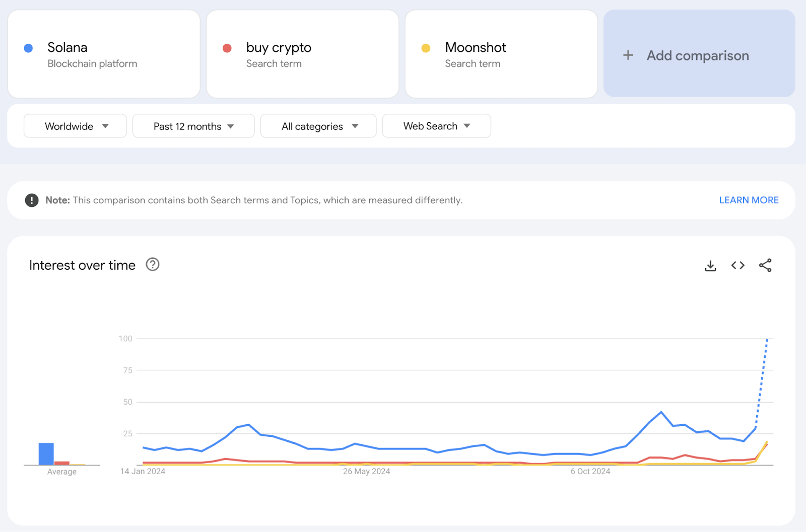The image size is (806, 532).
Task: Click the dotted blue Solana spike line
Action: [x=762, y=383]
